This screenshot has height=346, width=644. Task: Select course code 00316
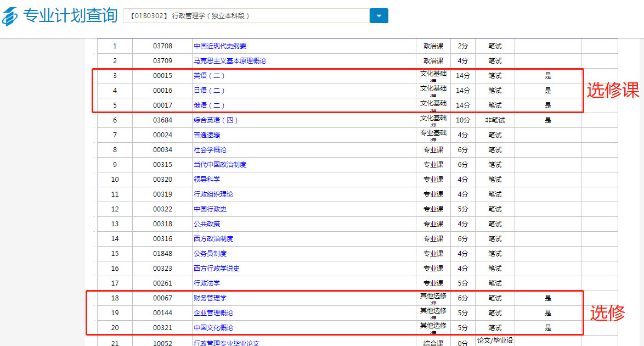162,238
